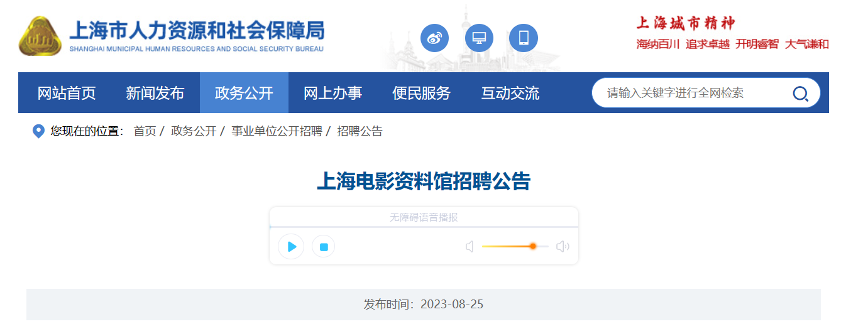The width and height of the screenshot is (868, 324).
Task: Follow the 事业单位公开招聘 breadcrumb link
Action: [277, 131]
